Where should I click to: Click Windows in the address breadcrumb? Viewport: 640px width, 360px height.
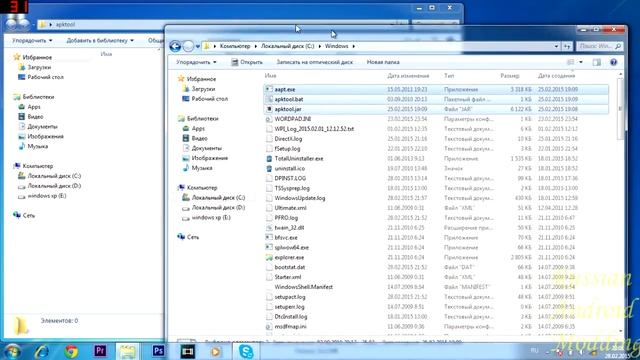(x=337, y=46)
